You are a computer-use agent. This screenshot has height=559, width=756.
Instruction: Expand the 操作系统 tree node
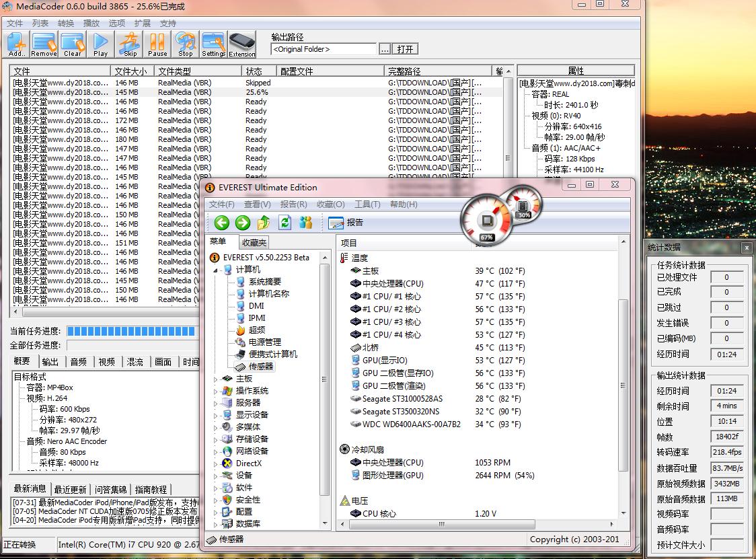(x=215, y=391)
